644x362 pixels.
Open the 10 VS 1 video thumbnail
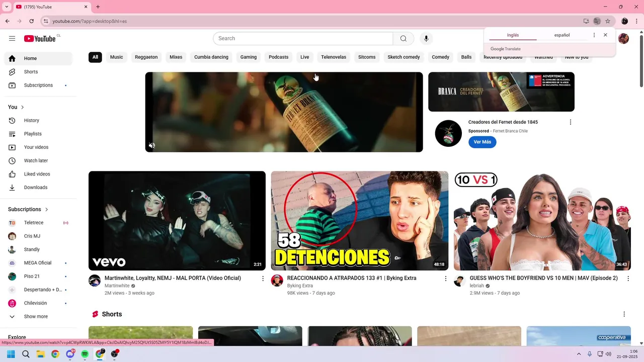[542, 221]
